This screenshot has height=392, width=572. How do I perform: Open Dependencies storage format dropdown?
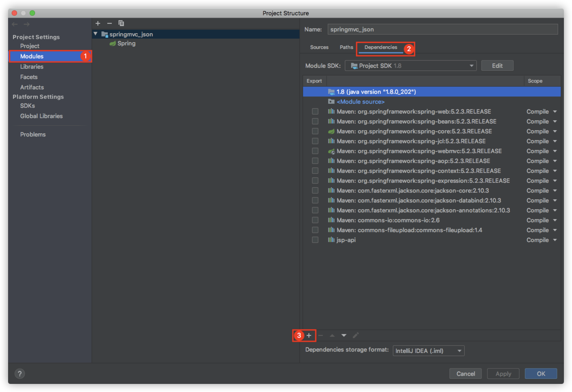[428, 351]
